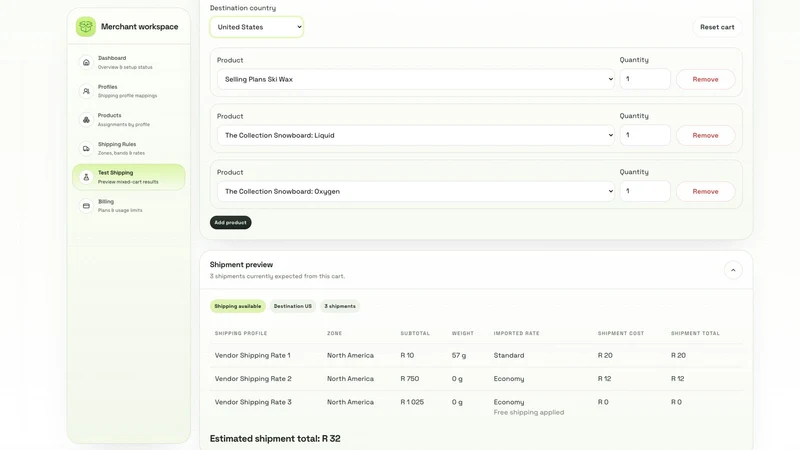
Task: Click the Dashboard home icon
Action: (x=86, y=62)
